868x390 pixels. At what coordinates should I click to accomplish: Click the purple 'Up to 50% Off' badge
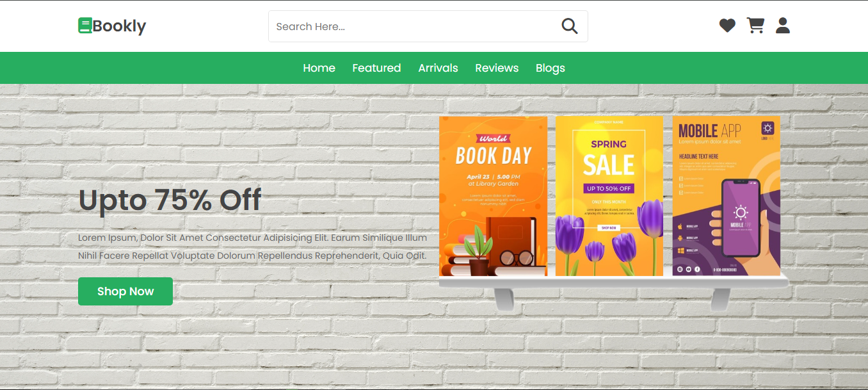(x=609, y=188)
